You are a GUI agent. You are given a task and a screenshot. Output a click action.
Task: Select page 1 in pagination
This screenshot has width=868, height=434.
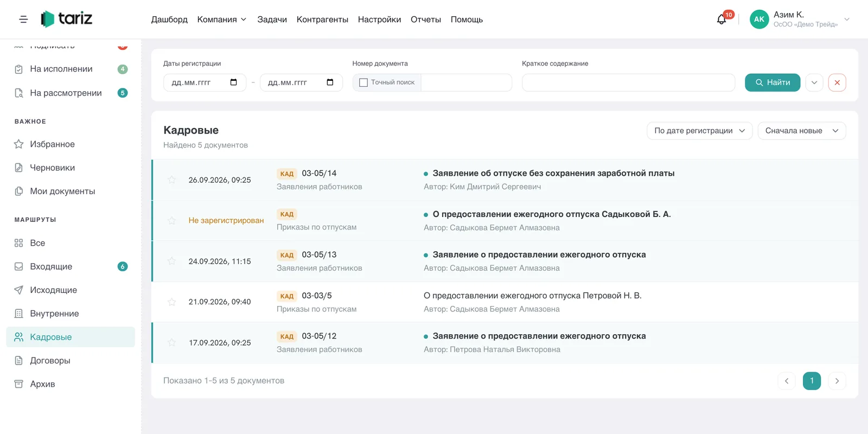[x=812, y=381]
